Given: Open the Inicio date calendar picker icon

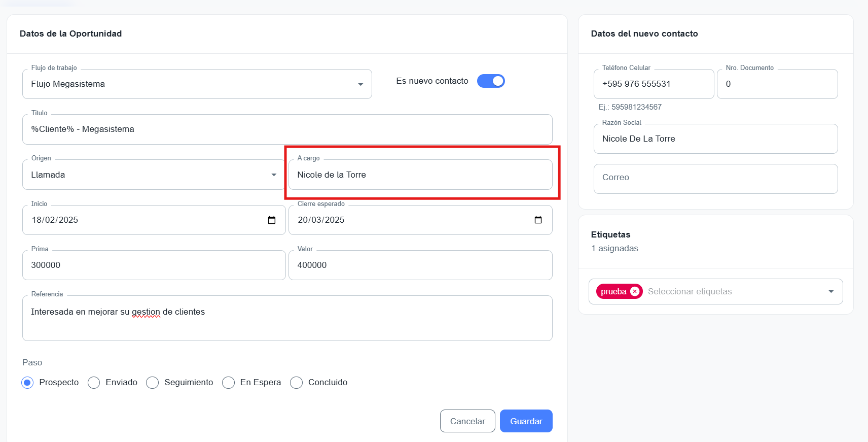Looking at the screenshot, I should point(272,220).
